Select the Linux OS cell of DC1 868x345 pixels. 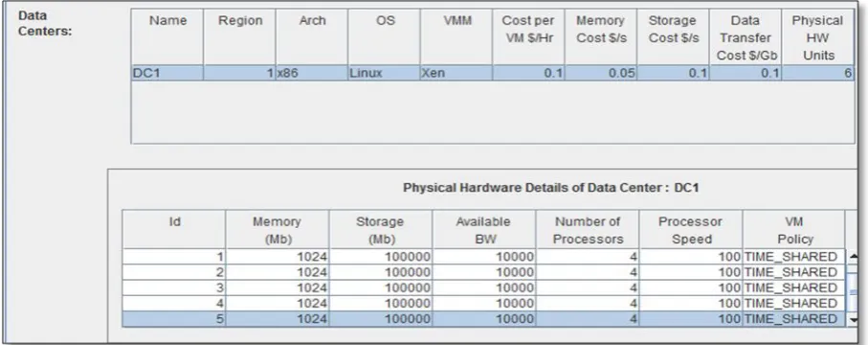pyautogui.click(x=384, y=73)
